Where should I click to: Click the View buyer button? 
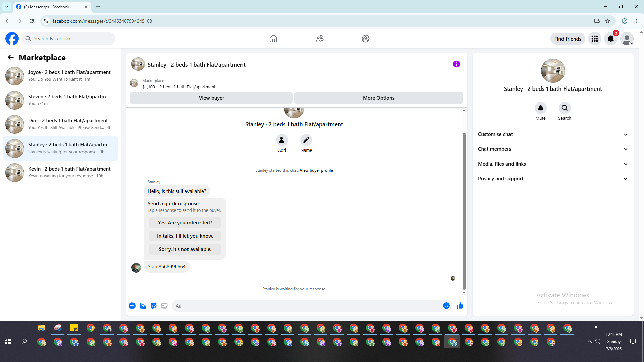(x=211, y=98)
